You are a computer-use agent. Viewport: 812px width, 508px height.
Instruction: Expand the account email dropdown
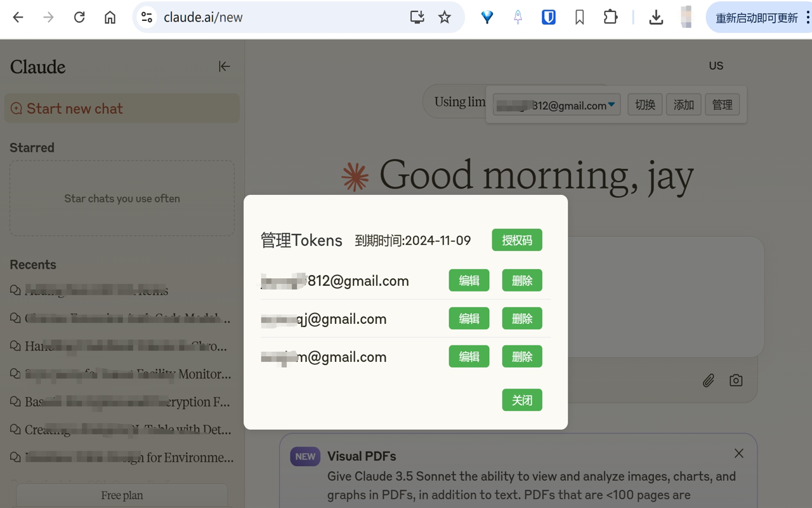coord(556,105)
